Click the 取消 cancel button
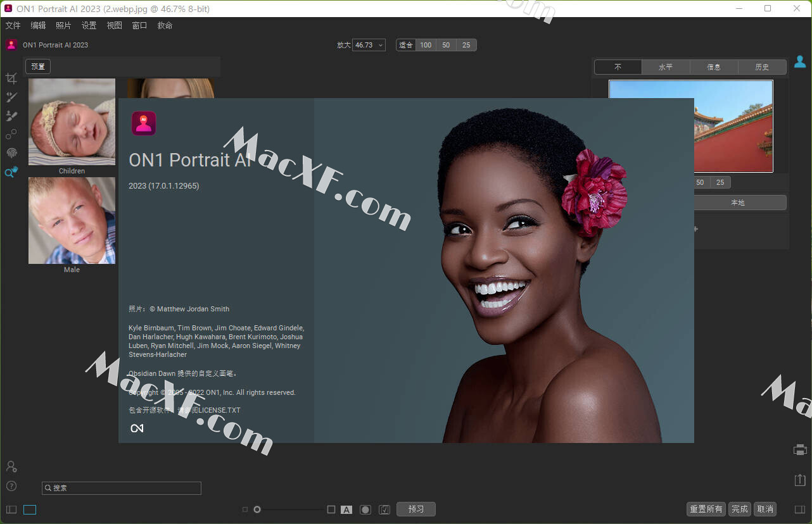The image size is (812, 524). 765,509
